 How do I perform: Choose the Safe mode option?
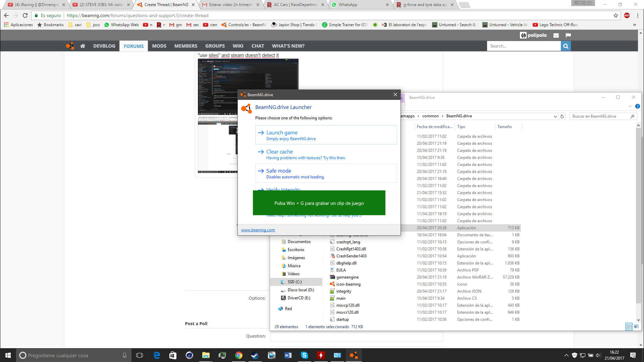[326, 173]
